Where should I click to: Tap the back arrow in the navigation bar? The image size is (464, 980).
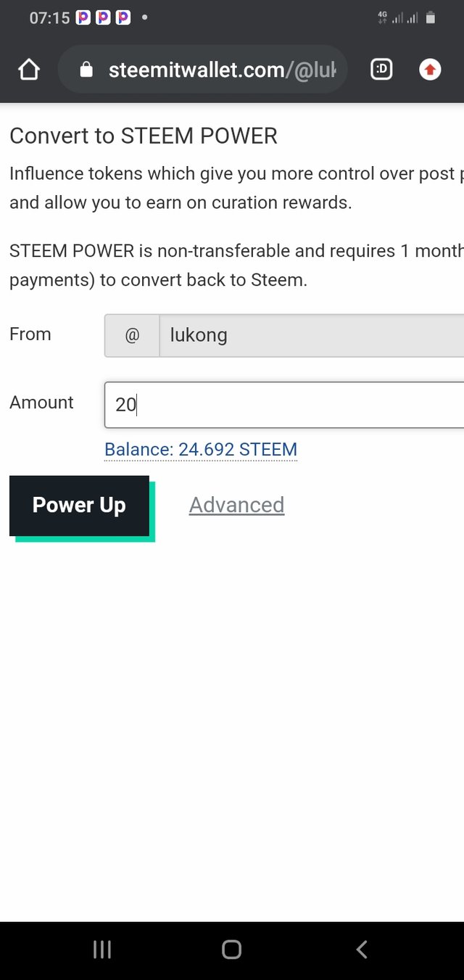click(361, 949)
